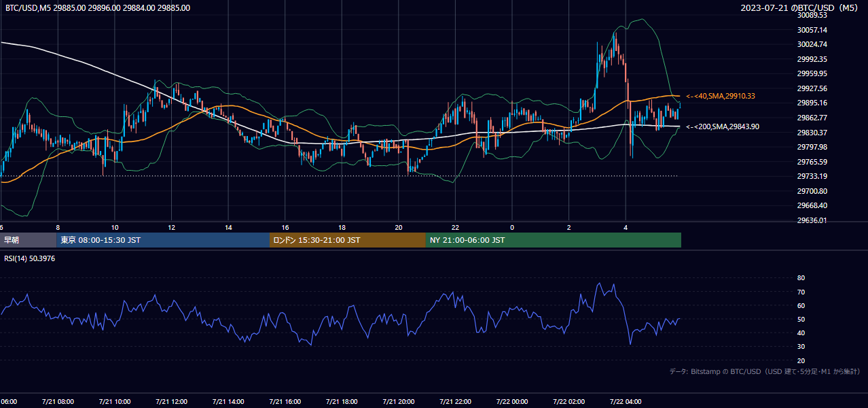The height and width of the screenshot is (408, 868).
Task: Click the 7/22 04:00 time label
Action: pos(626,401)
